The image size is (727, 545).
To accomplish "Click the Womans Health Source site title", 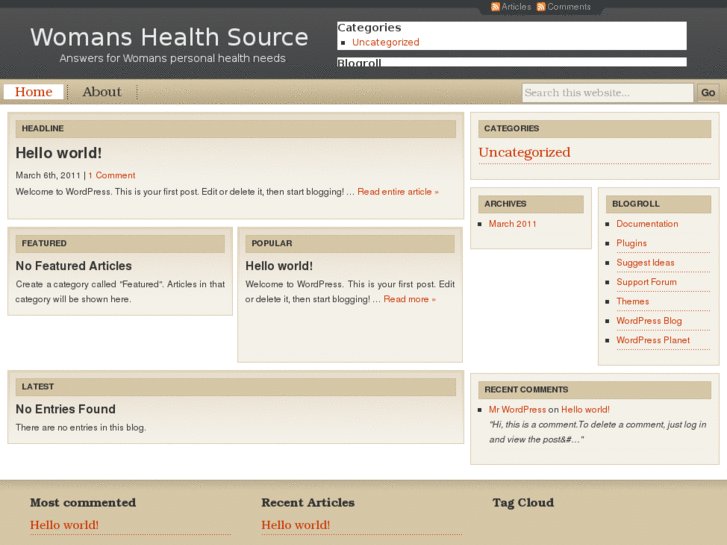I will (169, 37).
